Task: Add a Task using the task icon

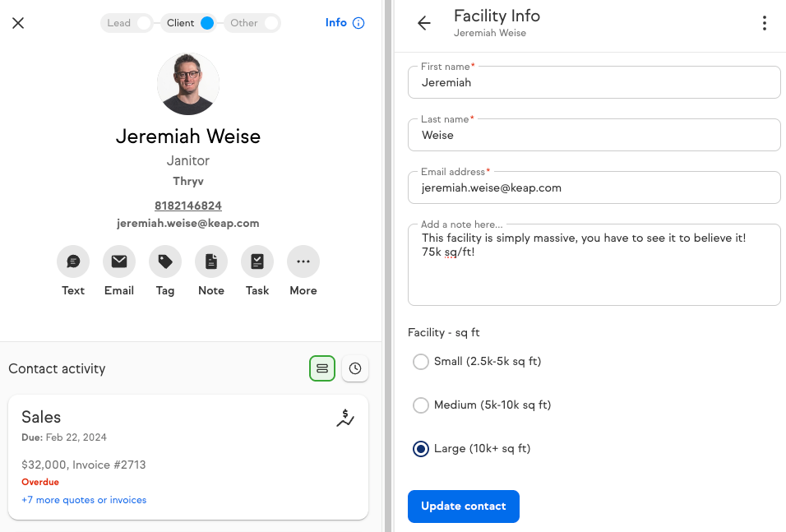Action: coord(257,261)
